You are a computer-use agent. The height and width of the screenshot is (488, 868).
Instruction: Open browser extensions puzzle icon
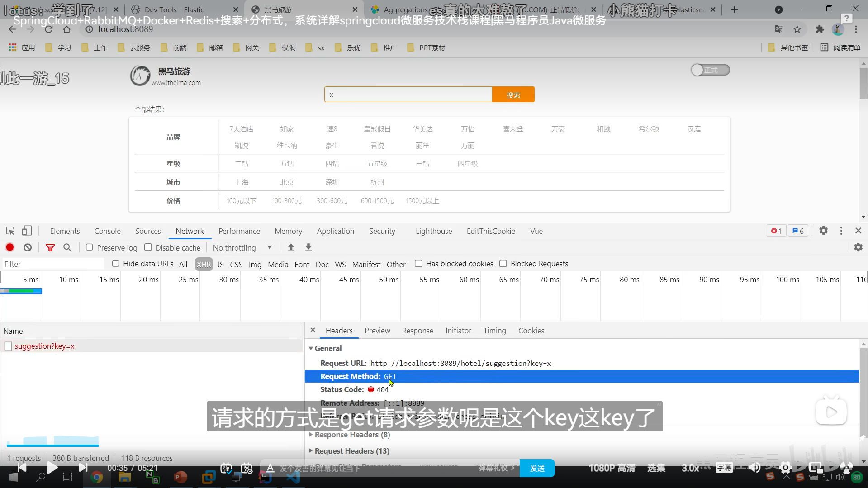[820, 29]
